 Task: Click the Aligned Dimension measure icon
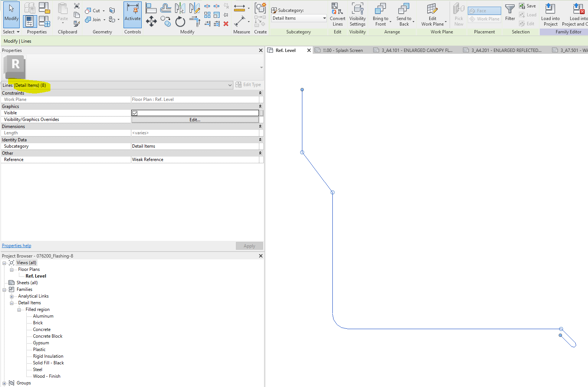240,21
